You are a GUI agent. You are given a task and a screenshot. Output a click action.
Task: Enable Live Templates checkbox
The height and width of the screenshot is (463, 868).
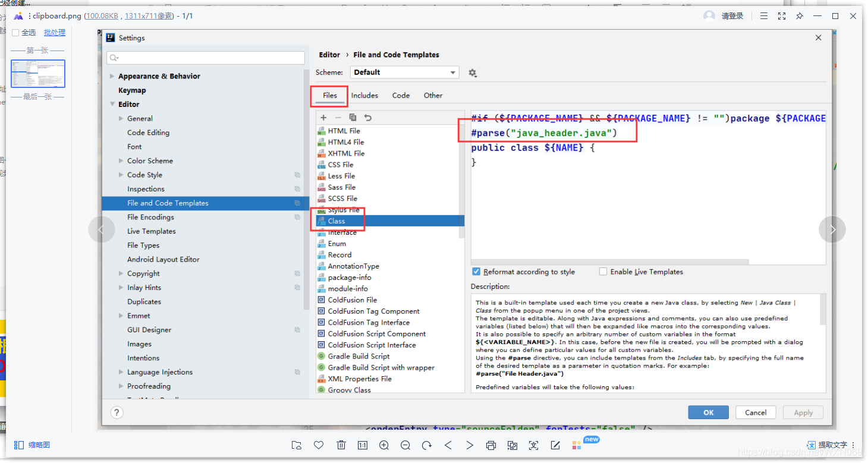click(603, 272)
